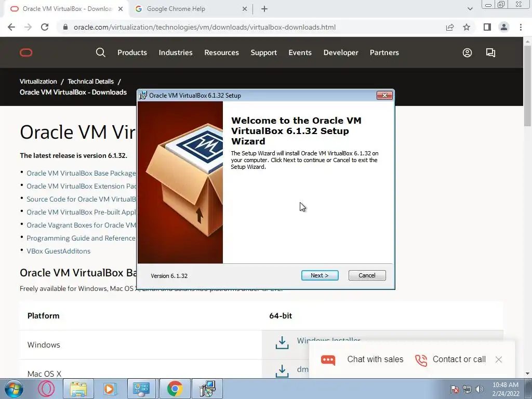Open the network tray icon
This screenshot has height=399, width=532.
click(467, 389)
